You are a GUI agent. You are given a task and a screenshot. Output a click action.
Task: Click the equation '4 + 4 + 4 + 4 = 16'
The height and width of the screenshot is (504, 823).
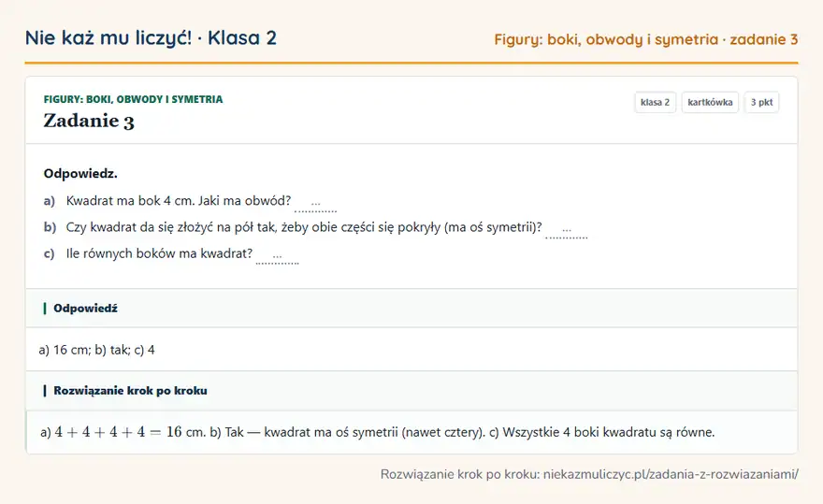(118, 432)
